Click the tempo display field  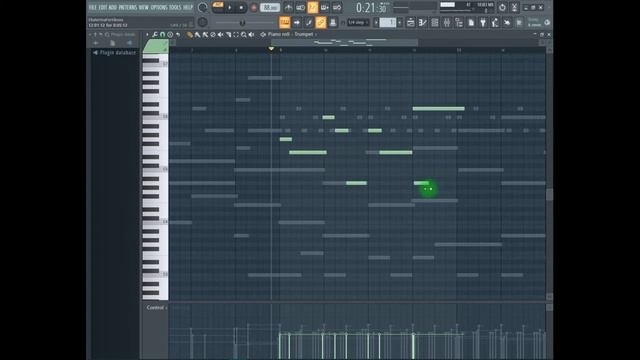coord(270,7)
